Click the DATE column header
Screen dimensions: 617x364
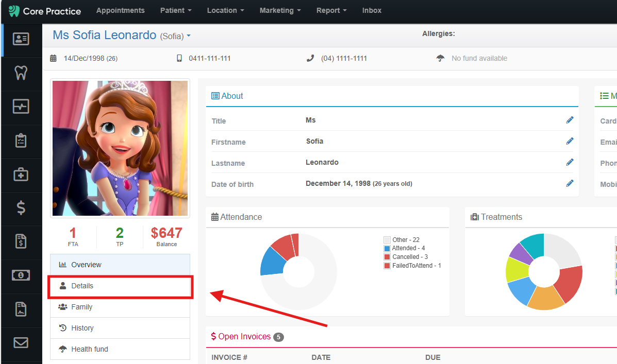click(x=321, y=357)
